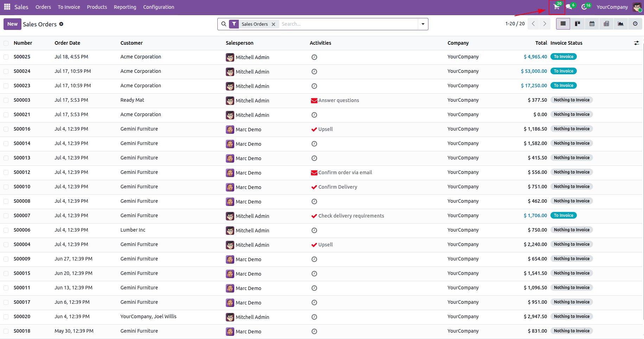Tick checkbox for order S00012

point(6,172)
